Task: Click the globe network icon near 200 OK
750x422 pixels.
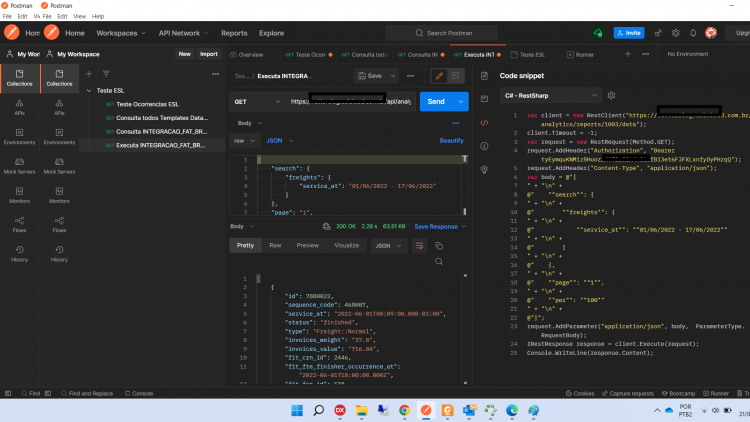Action: (x=326, y=226)
